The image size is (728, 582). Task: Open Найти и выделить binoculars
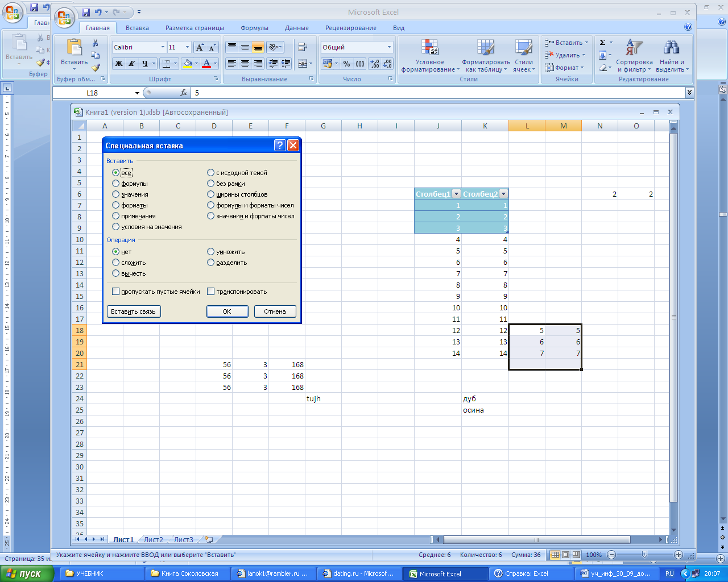click(672, 56)
